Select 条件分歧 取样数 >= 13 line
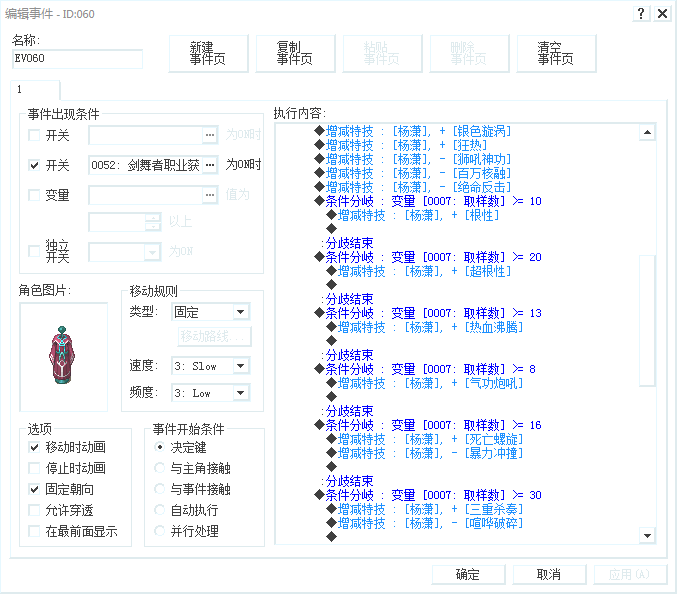 (x=428, y=313)
